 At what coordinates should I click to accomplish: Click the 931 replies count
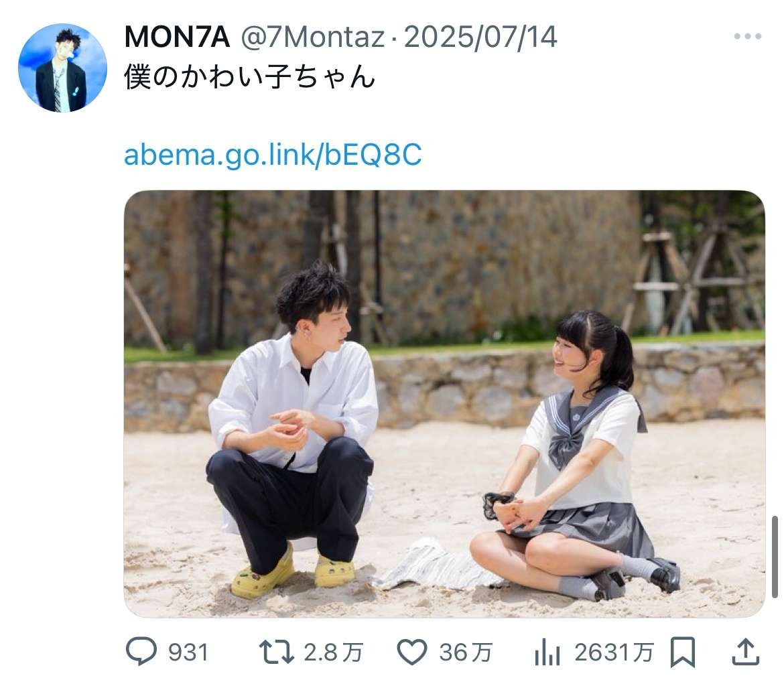point(188,652)
